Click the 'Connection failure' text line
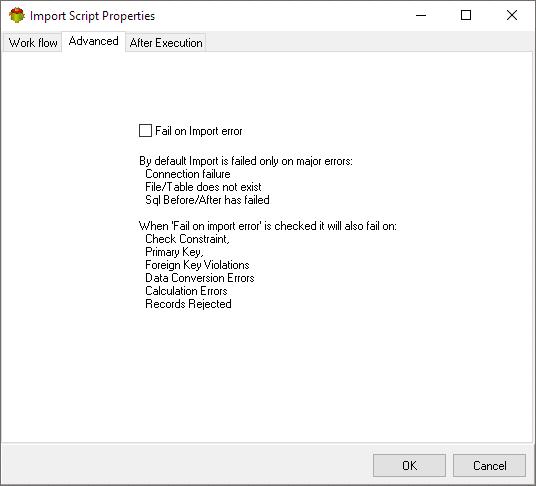Screen dimensions: 536x486 (188, 174)
